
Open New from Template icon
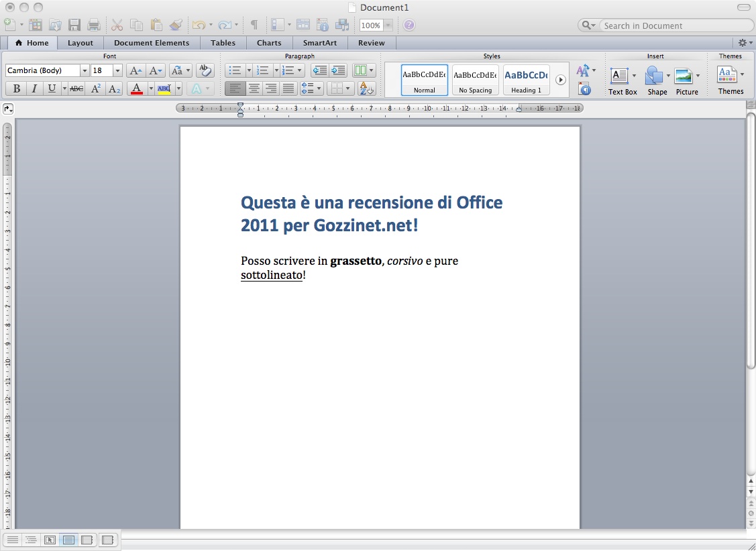coord(36,25)
